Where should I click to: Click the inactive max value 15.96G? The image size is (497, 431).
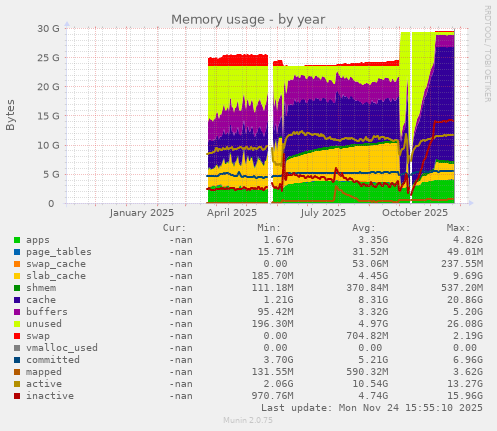465,396
